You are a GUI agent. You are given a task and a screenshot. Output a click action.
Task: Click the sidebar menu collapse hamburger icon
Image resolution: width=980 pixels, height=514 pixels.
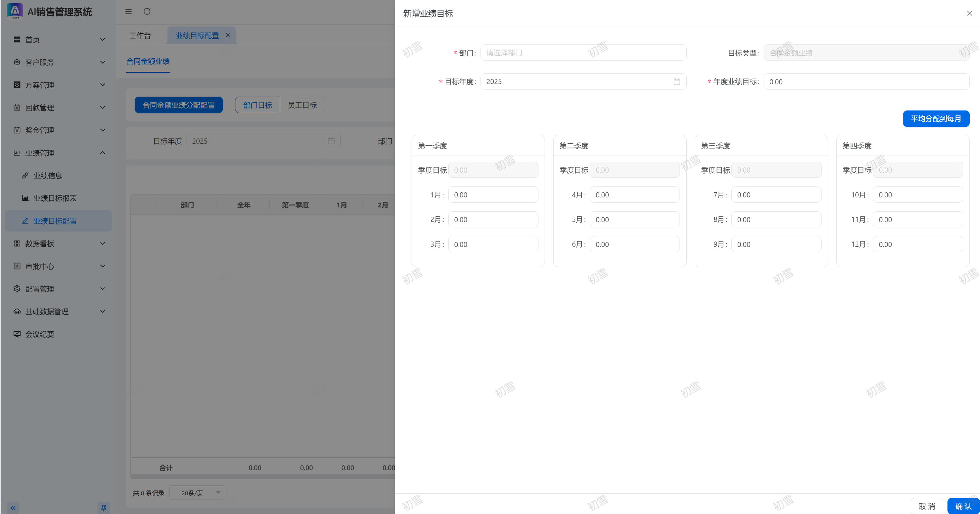coord(128,12)
